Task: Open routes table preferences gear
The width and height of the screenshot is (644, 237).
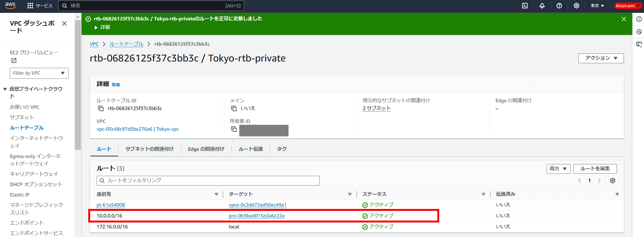Action: 613,181
